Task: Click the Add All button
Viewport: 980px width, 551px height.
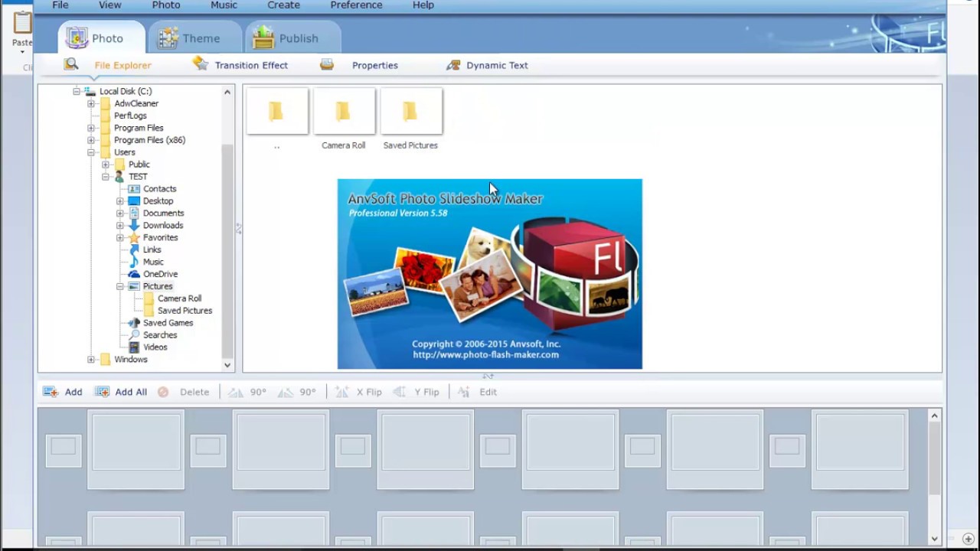Action: pyautogui.click(x=121, y=392)
